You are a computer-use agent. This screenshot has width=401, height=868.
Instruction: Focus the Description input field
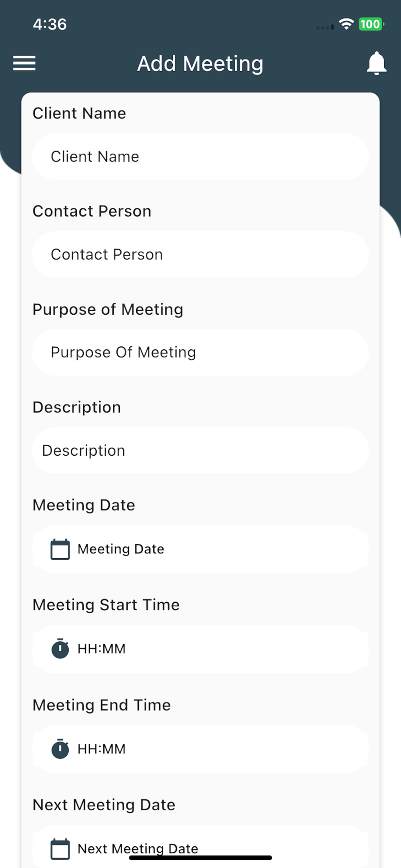tap(200, 450)
